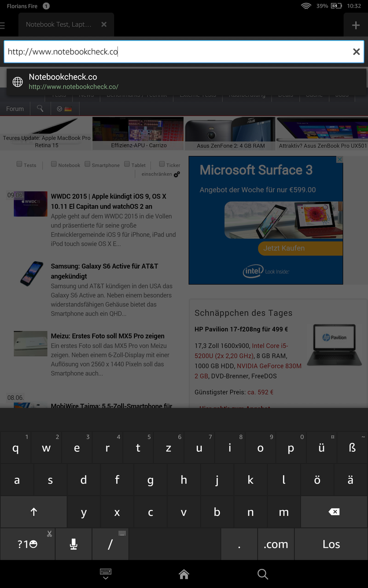The image size is (368, 588).
Task: Tap the 'q' key
Action: tap(16, 448)
